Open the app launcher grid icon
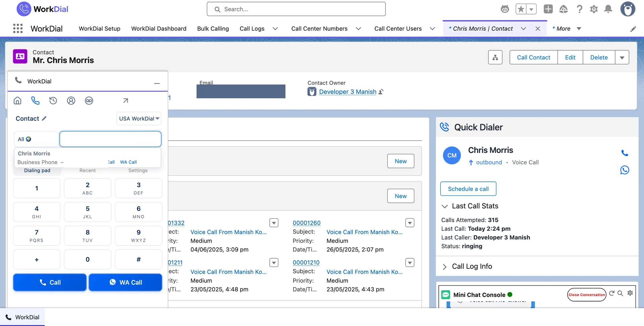This screenshot has width=644, height=326. (18, 29)
